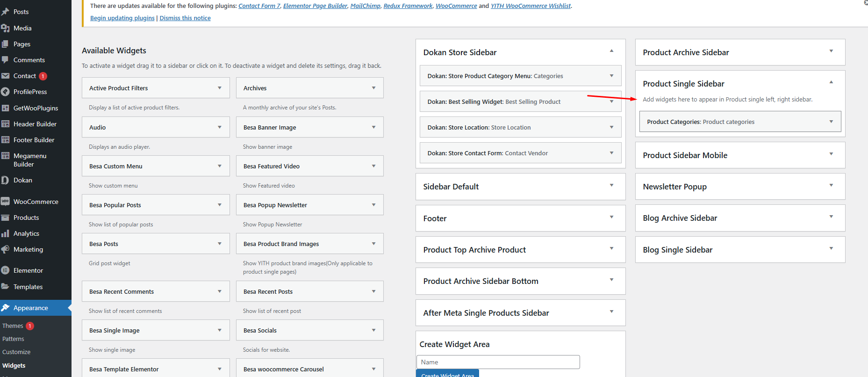Collapse Dokan Store Sidebar panel
Image resolution: width=868 pixels, height=377 pixels.
pos(611,51)
